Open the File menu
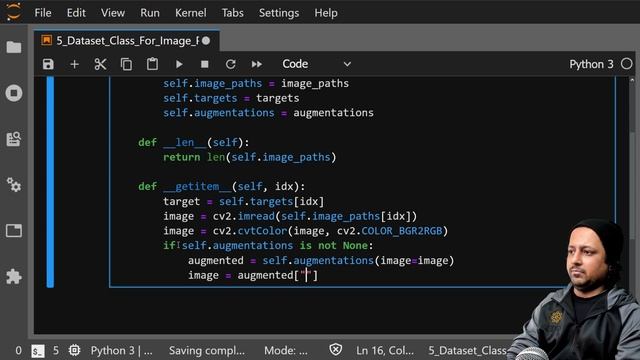The height and width of the screenshot is (360, 640). 43,13
